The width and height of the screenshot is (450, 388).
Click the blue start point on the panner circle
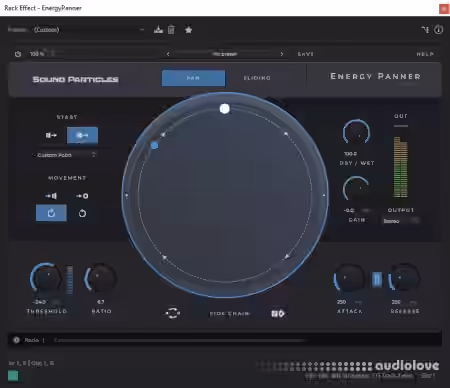coord(154,145)
